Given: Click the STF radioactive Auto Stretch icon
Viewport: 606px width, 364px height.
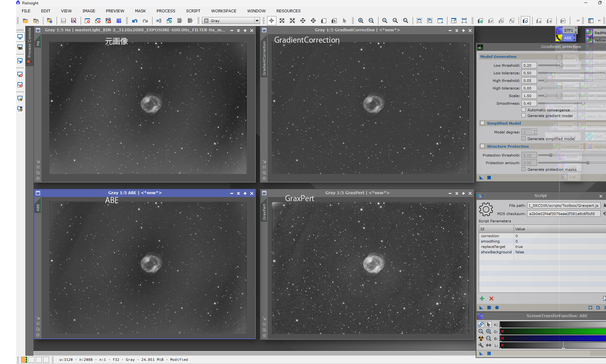Looking at the screenshot, I should 481,338.
